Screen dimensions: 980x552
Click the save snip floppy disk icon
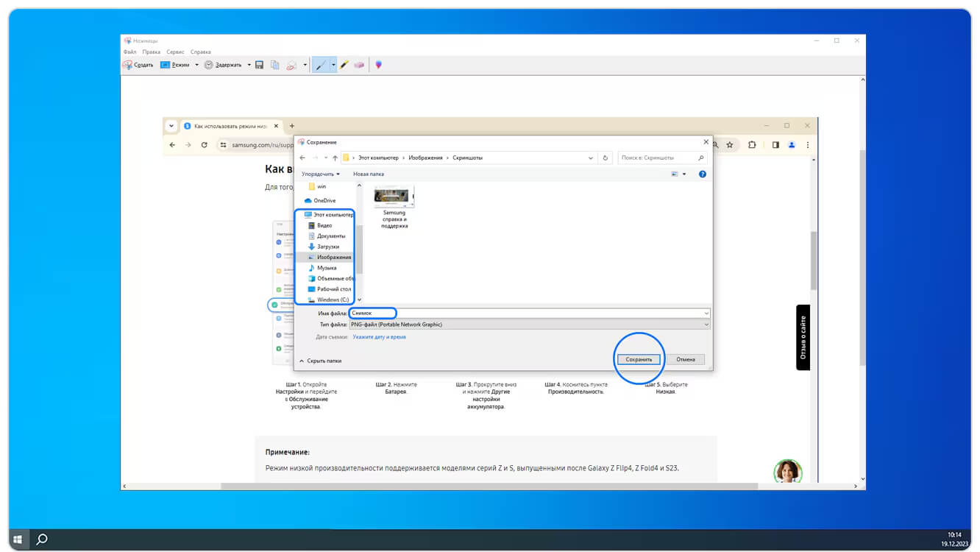pyautogui.click(x=260, y=65)
